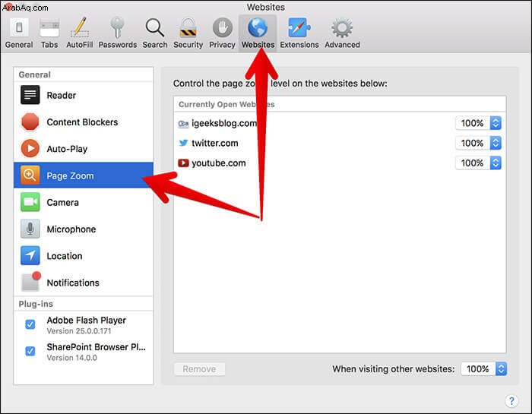The width and height of the screenshot is (532, 414).
Task: Uncheck the Adobe Flash Player checkbox
Action: click(30, 324)
